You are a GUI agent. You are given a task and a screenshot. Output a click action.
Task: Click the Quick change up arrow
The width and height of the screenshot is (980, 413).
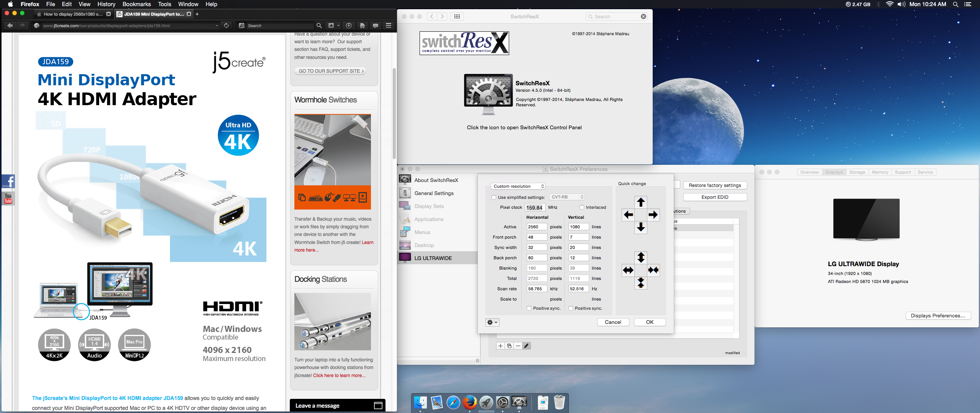click(x=641, y=202)
